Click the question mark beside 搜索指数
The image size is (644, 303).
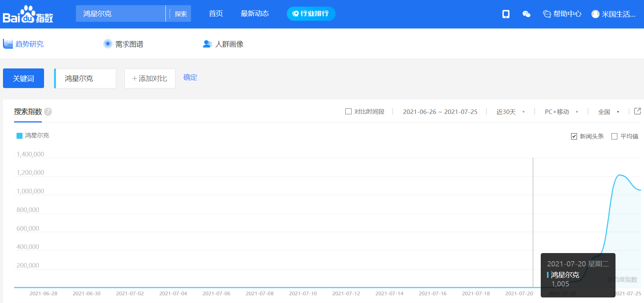48,112
